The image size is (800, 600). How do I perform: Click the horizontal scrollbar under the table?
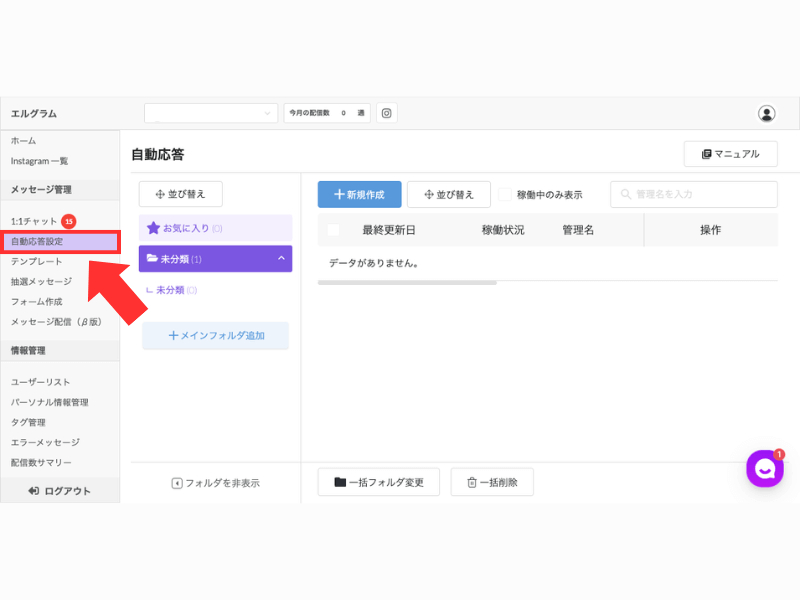407,283
